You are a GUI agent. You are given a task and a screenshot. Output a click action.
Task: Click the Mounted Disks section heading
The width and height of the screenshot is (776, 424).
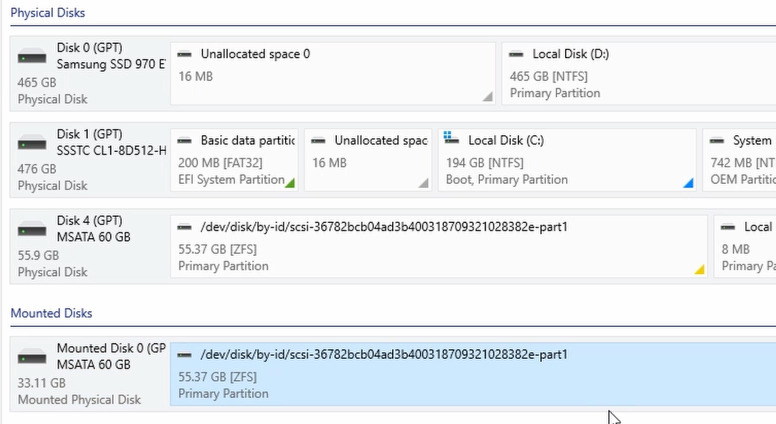[51, 313]
